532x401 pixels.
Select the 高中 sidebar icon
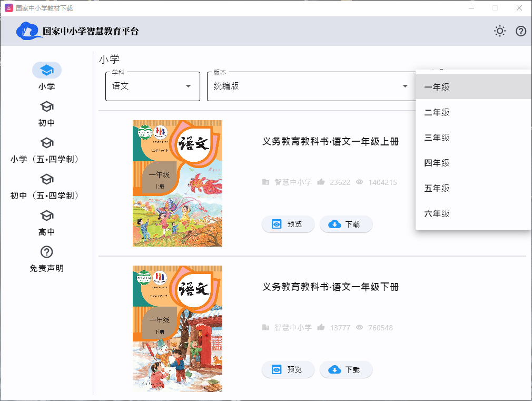point(46,216)
